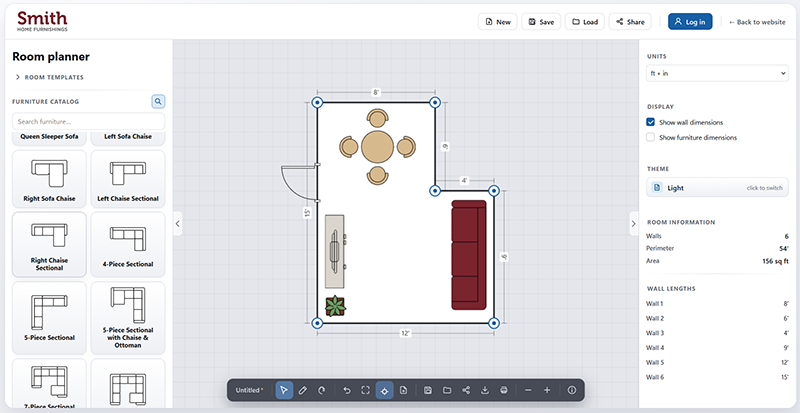
Task: Select the pencil draw tool
Action: (x=303, y=390)
